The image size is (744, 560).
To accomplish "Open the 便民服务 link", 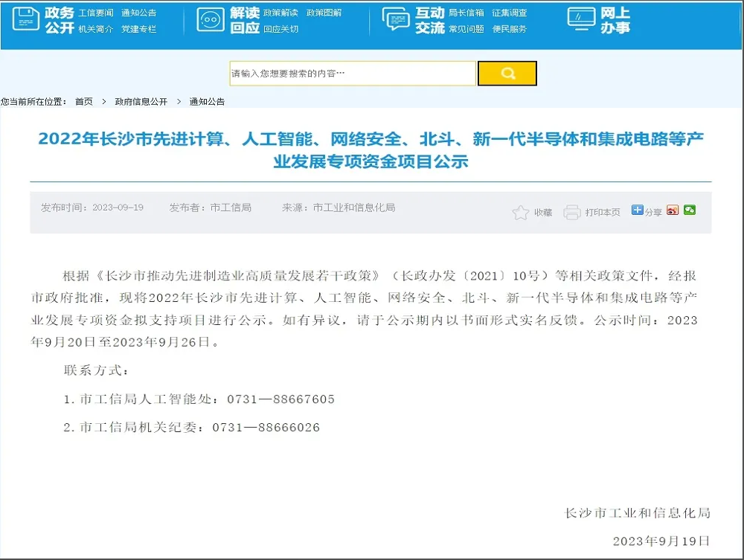I will click(x=509, y=29).
